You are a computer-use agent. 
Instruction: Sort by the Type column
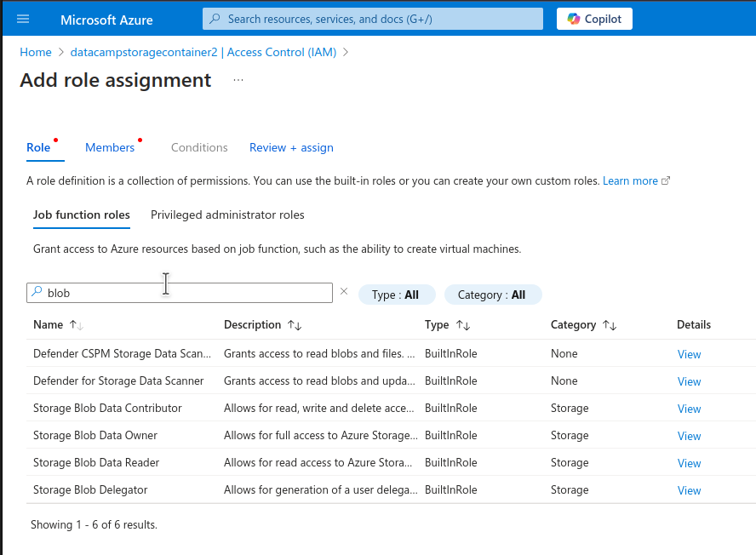(x=447, y=325)
